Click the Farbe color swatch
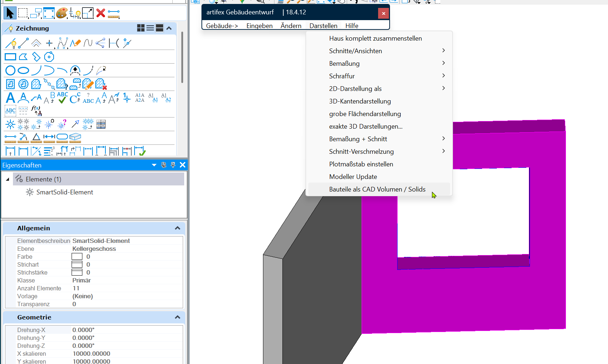The width and height of the screenshot is (608, 364). pos(77,257)
